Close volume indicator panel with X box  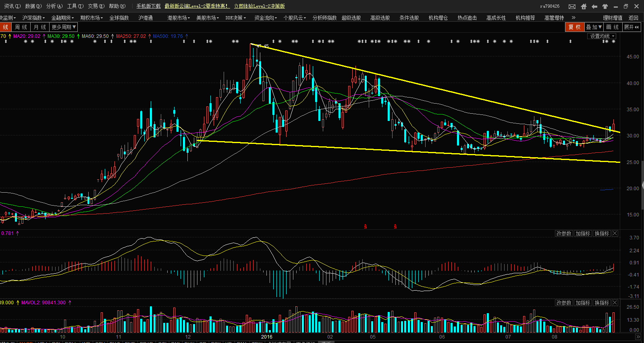(615, 303)
